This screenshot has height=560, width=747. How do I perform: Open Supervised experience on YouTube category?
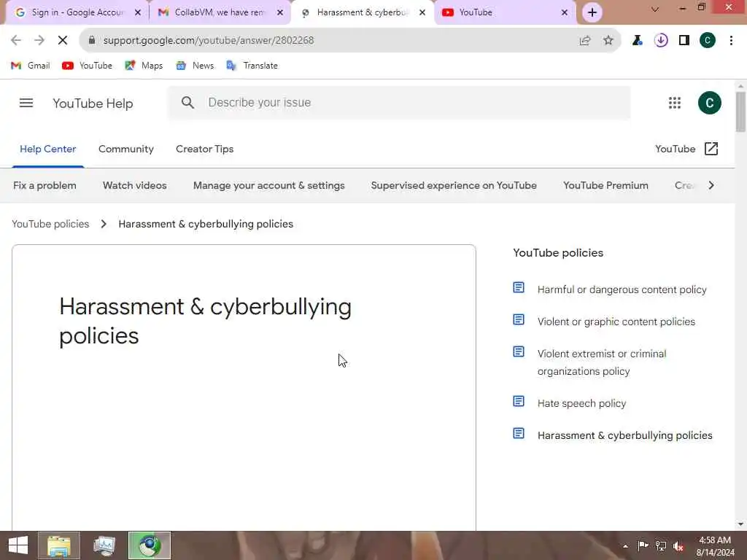454,185
